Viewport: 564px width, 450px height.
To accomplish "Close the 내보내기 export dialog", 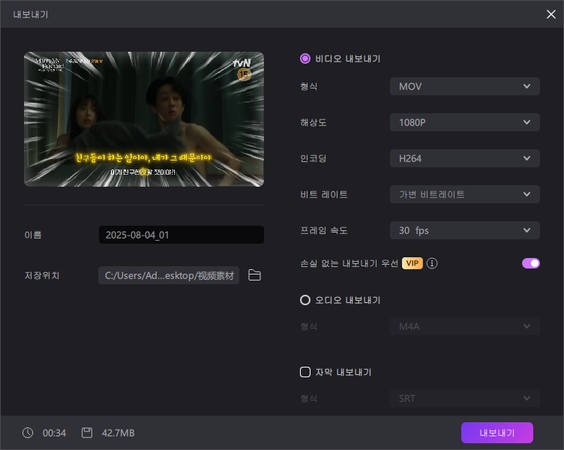I will tap(551, 14).
